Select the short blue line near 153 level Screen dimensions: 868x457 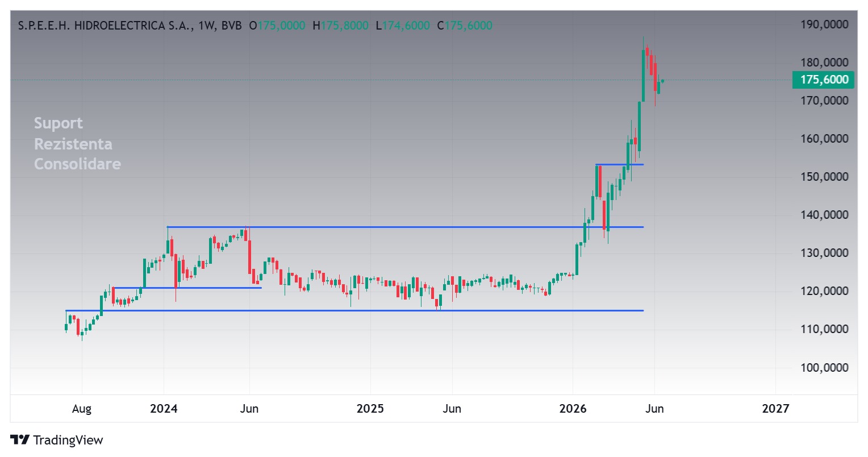[x=620, y=164]
